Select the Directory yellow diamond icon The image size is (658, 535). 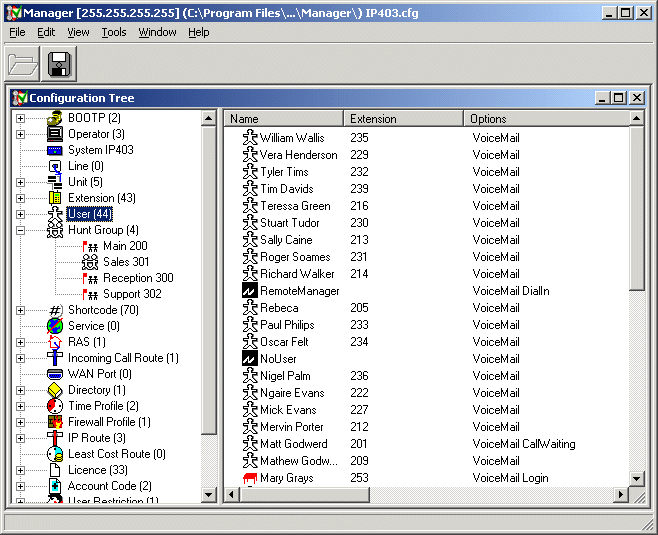click(x=55, y=390)
